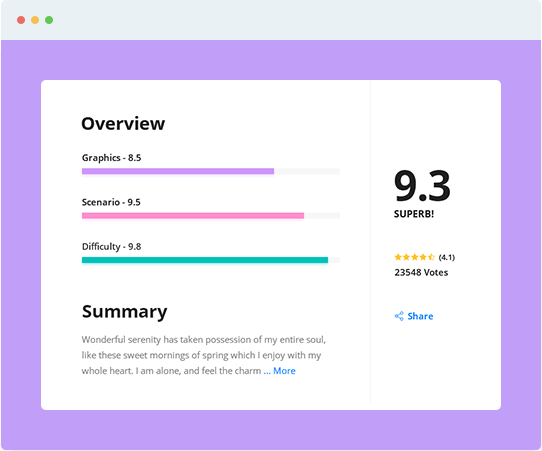Click the green maximize dot
This screenshot has height=451, width=542.
coord(49,20)
